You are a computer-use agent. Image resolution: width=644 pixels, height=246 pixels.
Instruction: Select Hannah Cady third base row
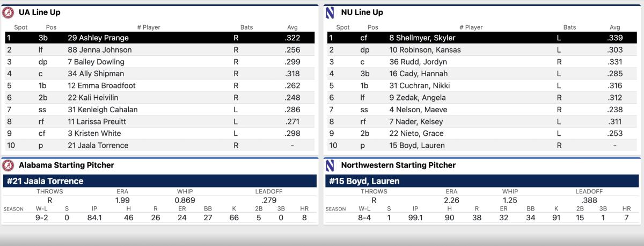pyautogui.click(x=482, y=74)
